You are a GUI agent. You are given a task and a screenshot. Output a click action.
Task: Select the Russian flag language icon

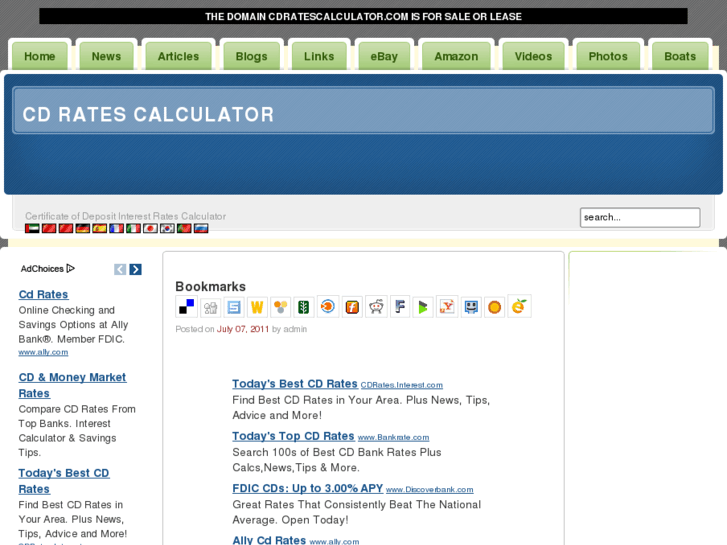[x=201, y=228]
